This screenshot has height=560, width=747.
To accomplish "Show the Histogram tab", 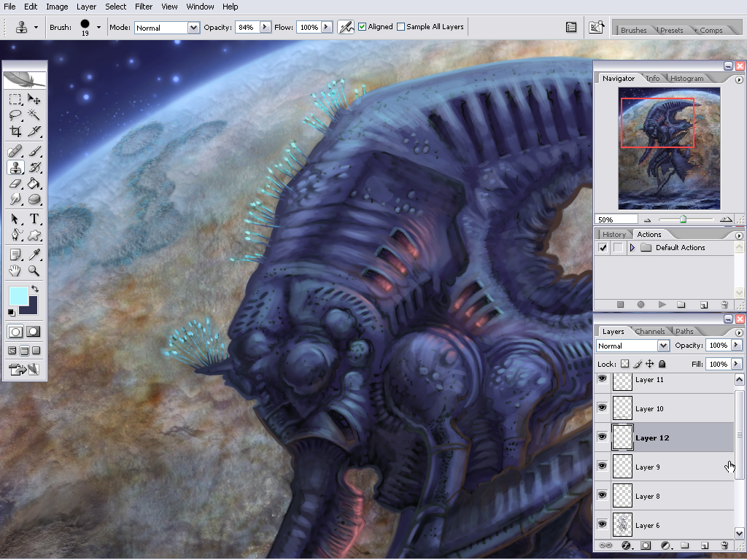I will pyautogui.click(x=687, y=79).
